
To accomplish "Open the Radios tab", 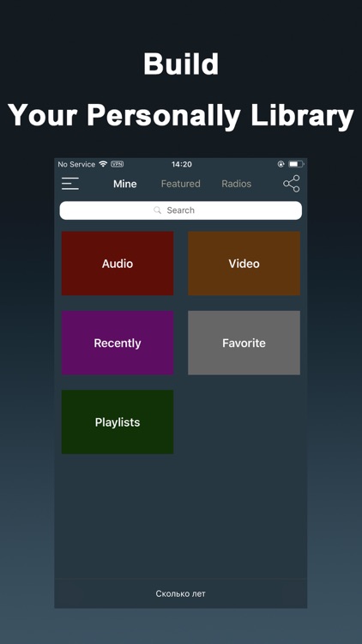I will (237, 184).
